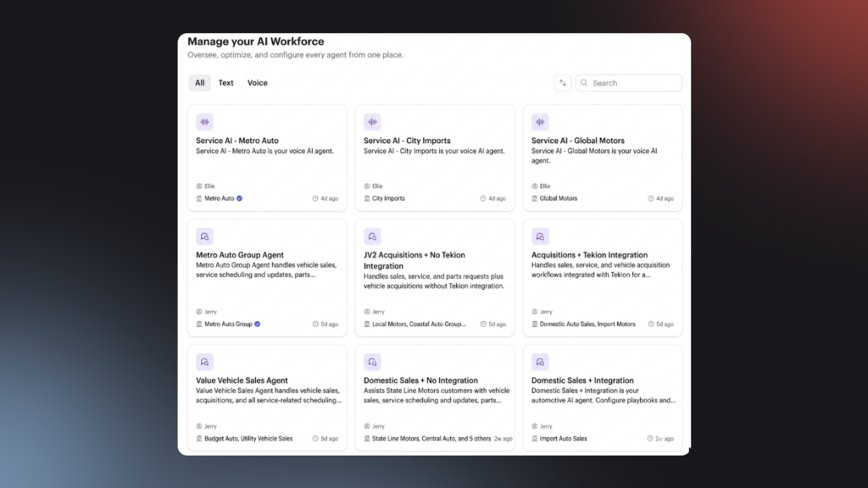
Task: Open the Acquisitions + Tekion Integration agent title
Action: (589, 255)
